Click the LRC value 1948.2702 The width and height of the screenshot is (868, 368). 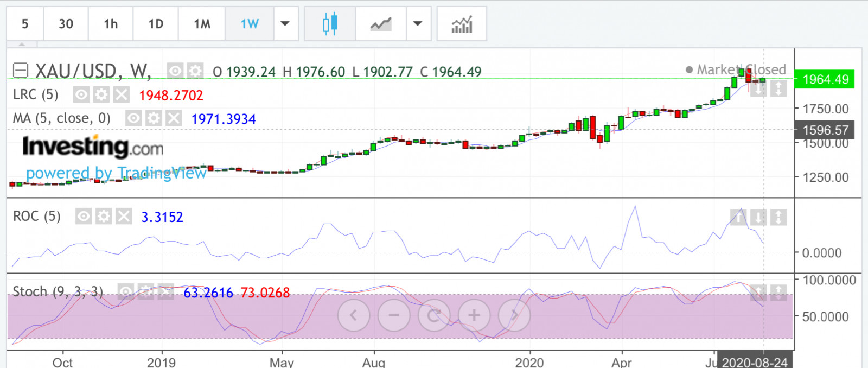171,96
